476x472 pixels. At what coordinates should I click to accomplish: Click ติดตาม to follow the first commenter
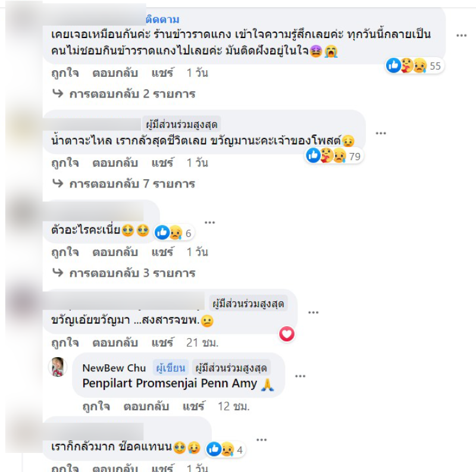162,20
